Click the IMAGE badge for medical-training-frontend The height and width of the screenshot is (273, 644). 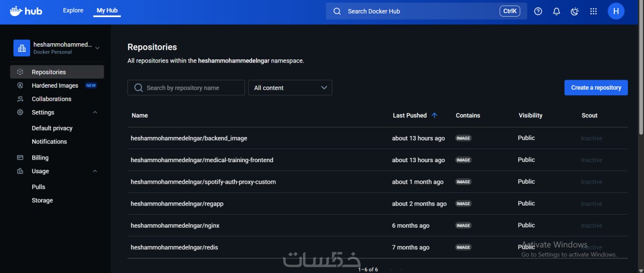(463, 160)
